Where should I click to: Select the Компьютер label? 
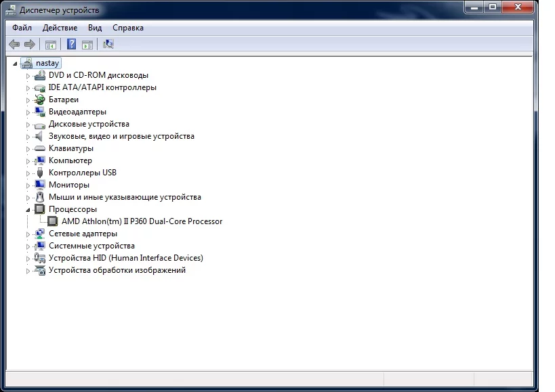click(70, 160)
